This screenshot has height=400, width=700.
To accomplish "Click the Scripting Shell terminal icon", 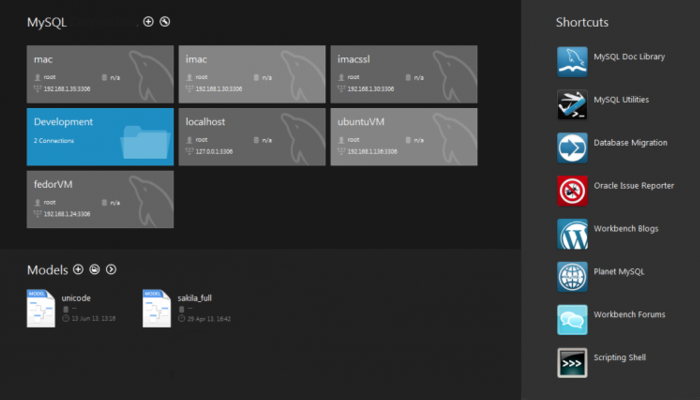I will [x=572, y=362].
